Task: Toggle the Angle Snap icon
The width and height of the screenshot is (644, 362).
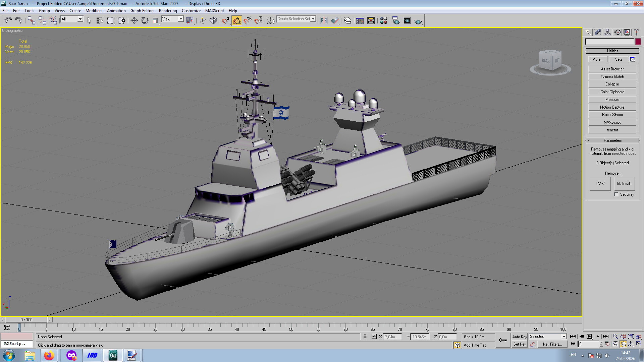Action: [x=237, y=20]
